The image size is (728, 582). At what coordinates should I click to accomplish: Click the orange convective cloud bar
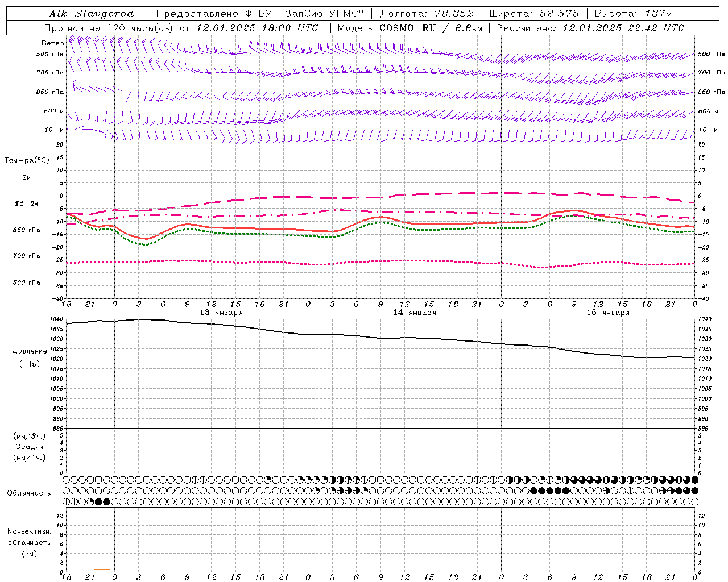click(x=102, y=569)
